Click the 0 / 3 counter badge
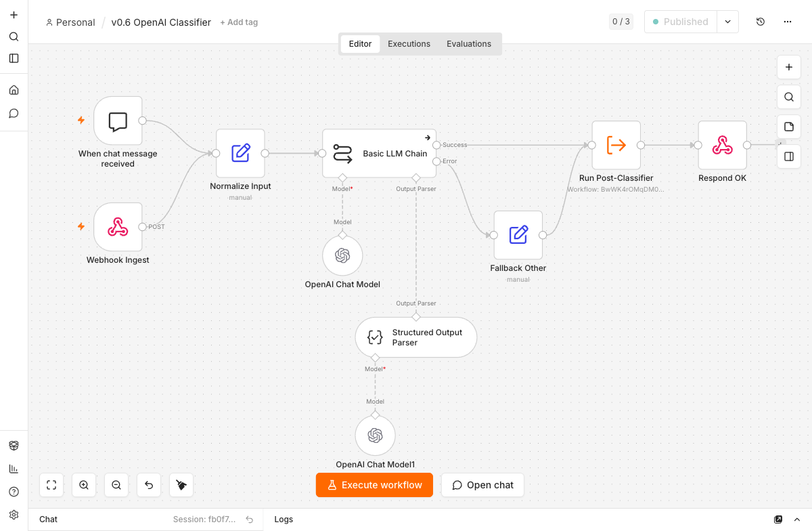 621,22
